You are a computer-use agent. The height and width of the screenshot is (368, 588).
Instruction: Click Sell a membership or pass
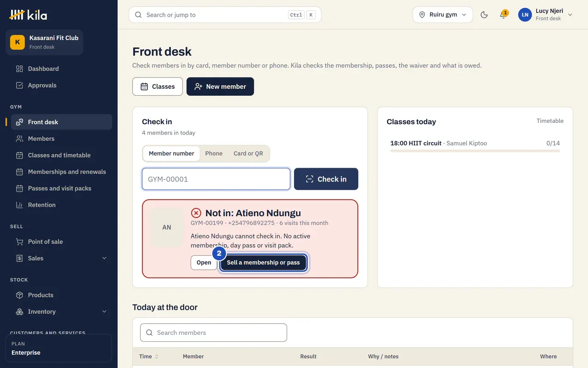[263, 263]
